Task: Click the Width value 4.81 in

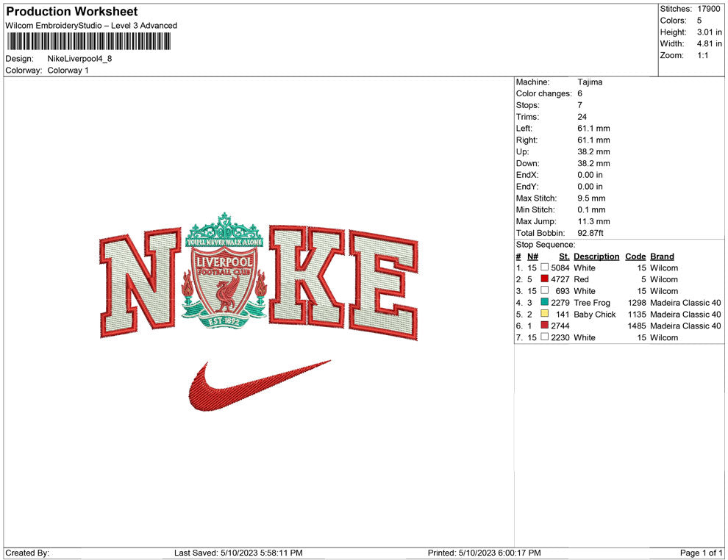Action: (709, 43)
